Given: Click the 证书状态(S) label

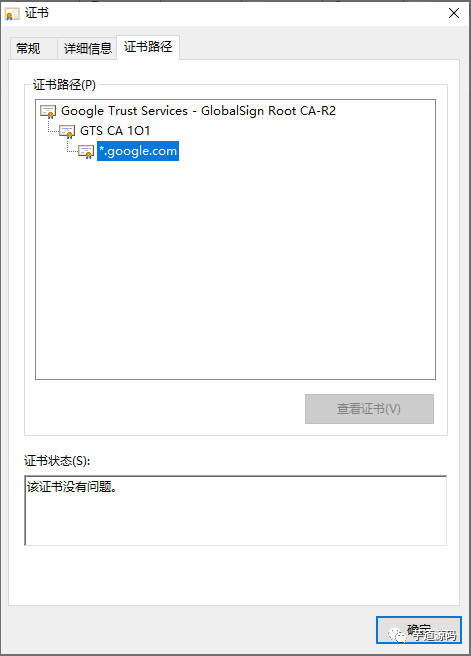Looking at the screenshot, I should click(x=57, y=461).
